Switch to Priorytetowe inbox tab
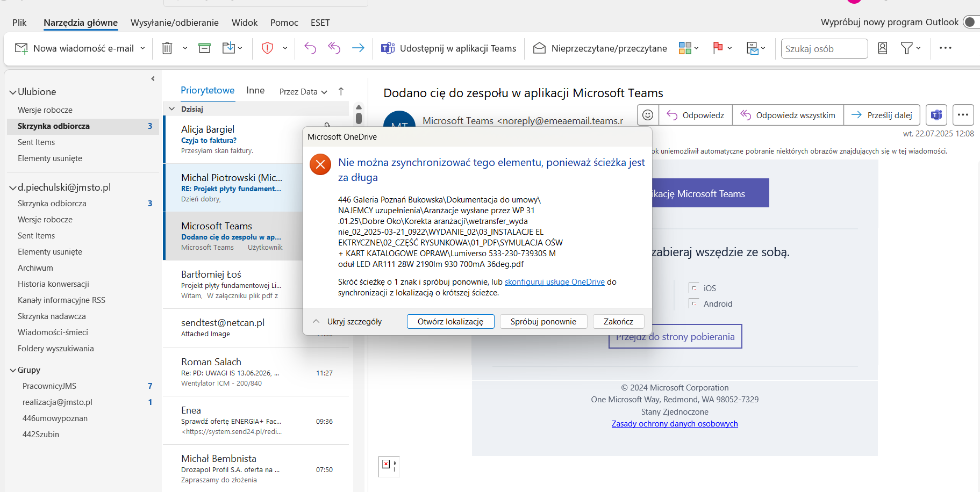Image resolution: width=980 pixels, height=492 pixels. tap(208, 90)
